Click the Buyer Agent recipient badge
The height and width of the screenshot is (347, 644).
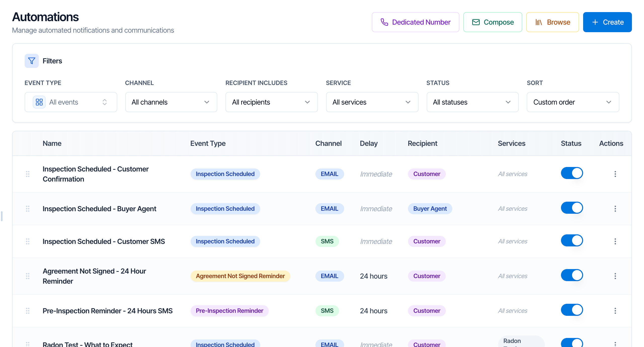(x=430, y=209)
